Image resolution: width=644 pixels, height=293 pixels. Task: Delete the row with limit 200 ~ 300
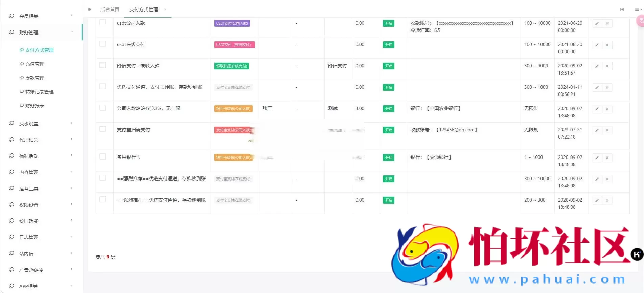(607, 201)
